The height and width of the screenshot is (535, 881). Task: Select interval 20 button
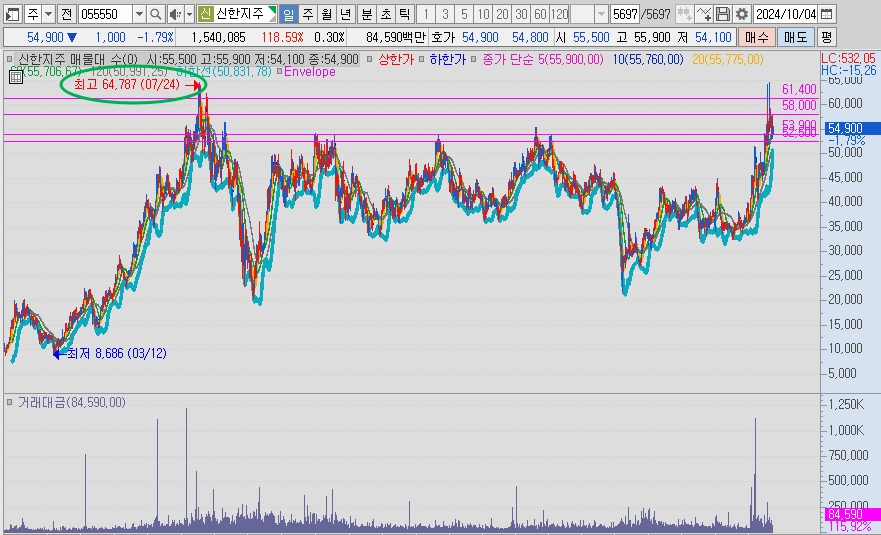coord(502,14)
